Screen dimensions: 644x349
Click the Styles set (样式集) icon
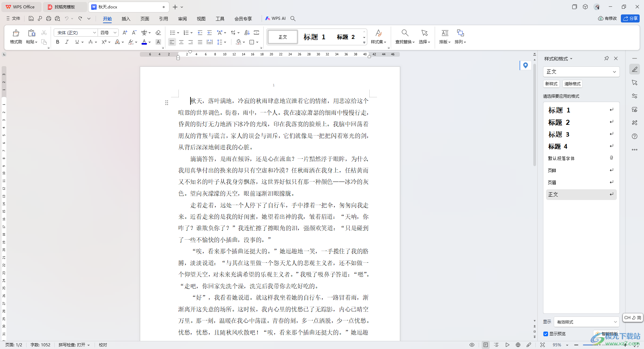[378, 33]
